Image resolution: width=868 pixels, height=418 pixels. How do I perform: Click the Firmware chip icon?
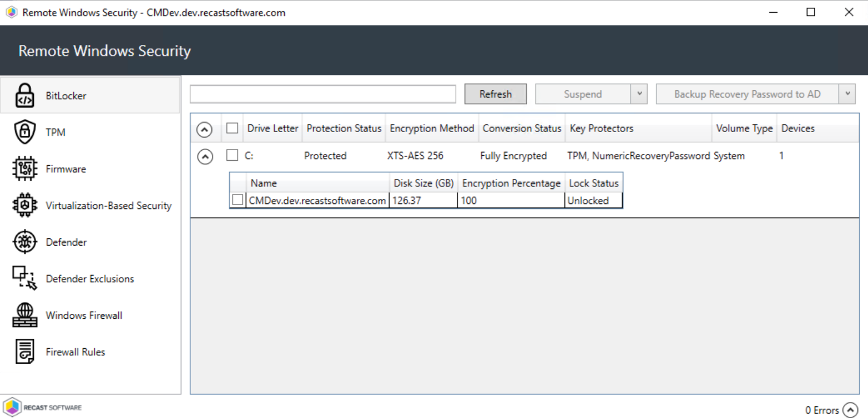[24, 169]
